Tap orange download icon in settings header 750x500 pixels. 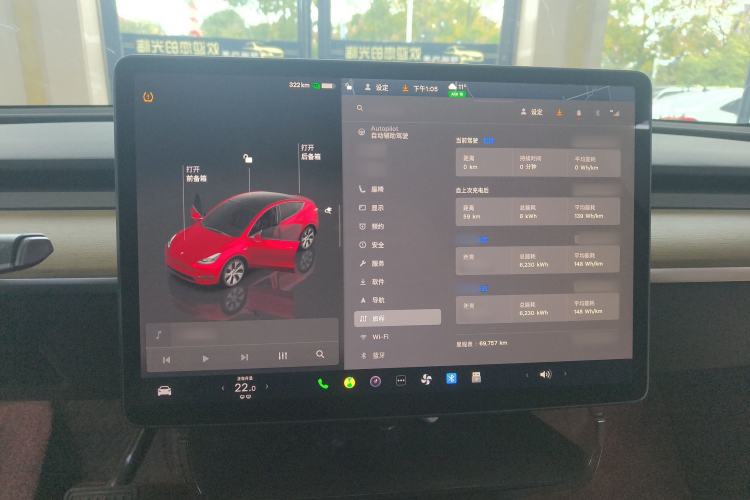click(559, 112)
